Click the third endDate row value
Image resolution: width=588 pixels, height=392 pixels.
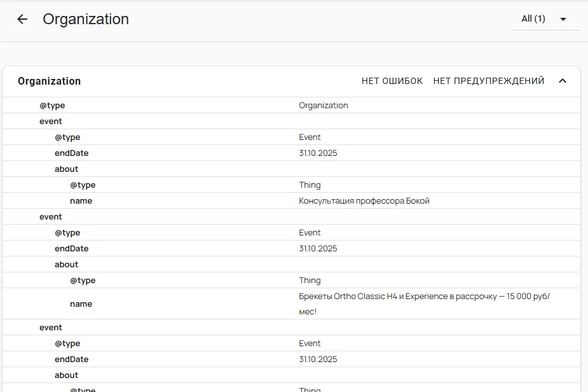point(318,360)
